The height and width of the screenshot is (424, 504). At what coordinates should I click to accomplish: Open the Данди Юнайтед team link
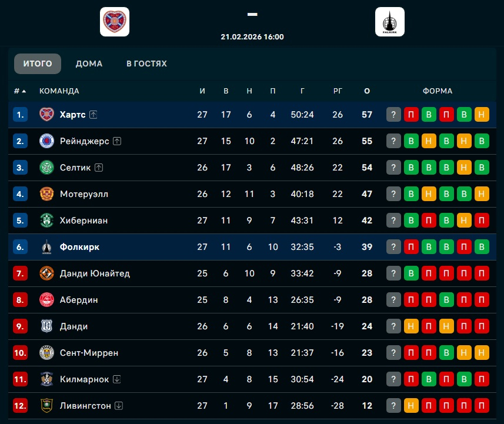95,273
